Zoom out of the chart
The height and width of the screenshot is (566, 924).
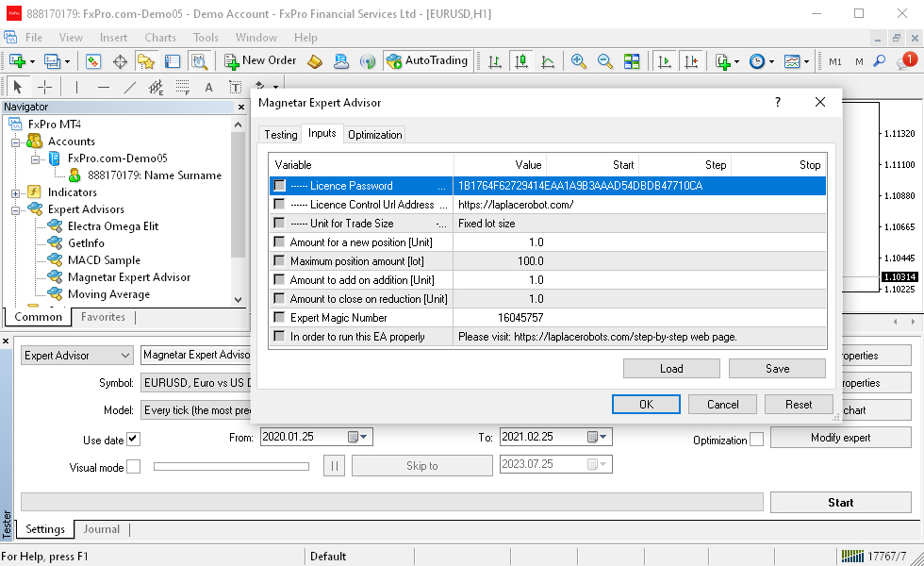coord(605,60)
